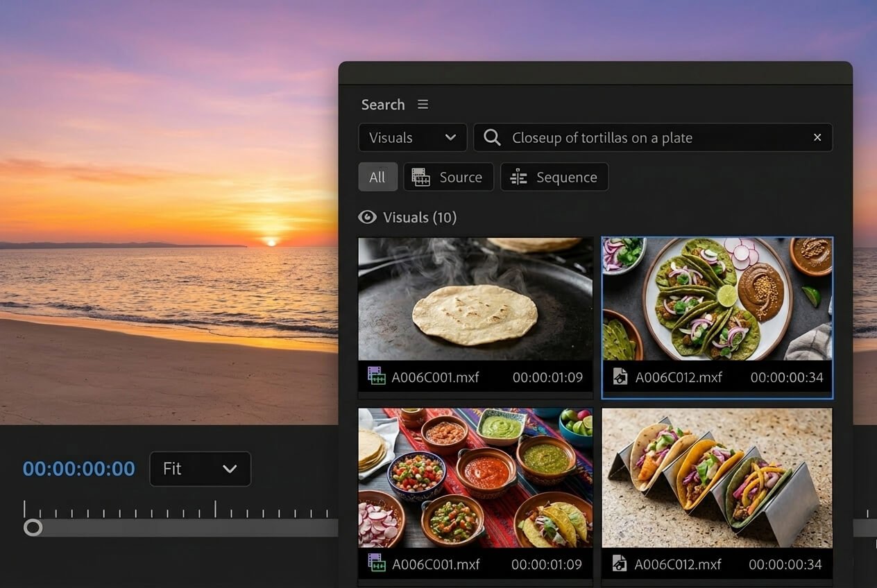Click the Source filter button
Viewport: 877px width, 588px height.
coord(449,177)
